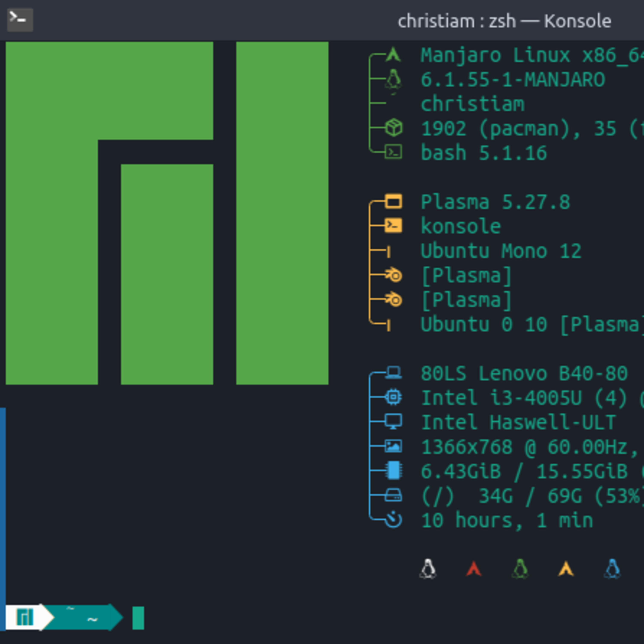This screenshot has width=644, height=644.
Task: Click the package box icon beside 1902 (pacman)
Action: pyautogui.click(x=394, y=127)
